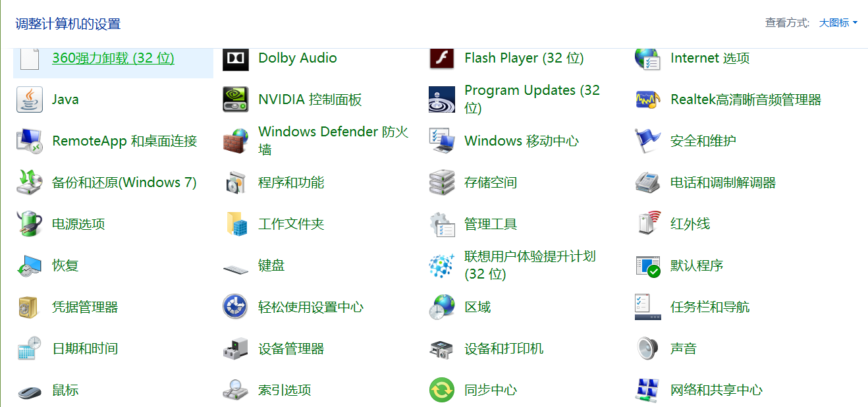Open the Dolby Audio icon
This screenshot has width=868, height=407.
(235, 59)
